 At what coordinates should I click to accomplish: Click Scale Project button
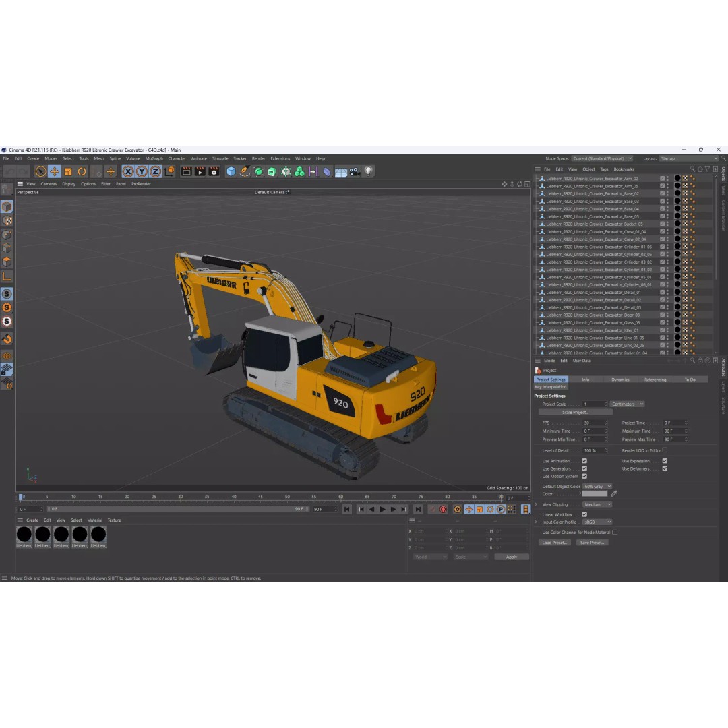575,413
